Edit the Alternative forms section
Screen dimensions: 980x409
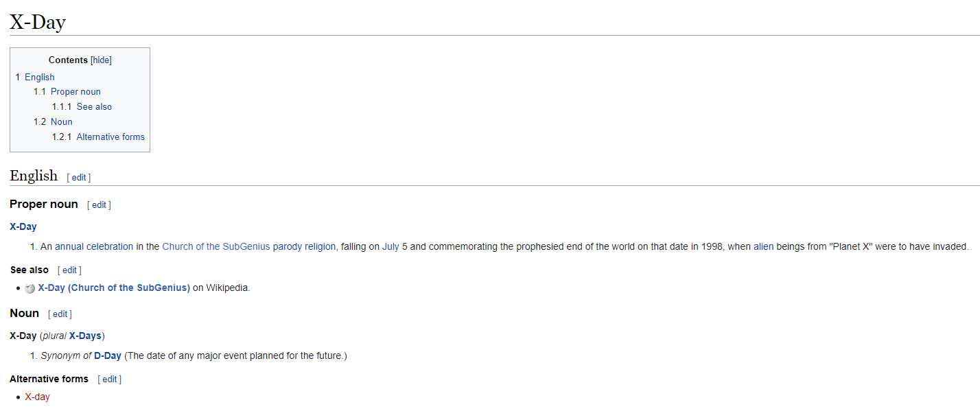click(x=110, y=379)
